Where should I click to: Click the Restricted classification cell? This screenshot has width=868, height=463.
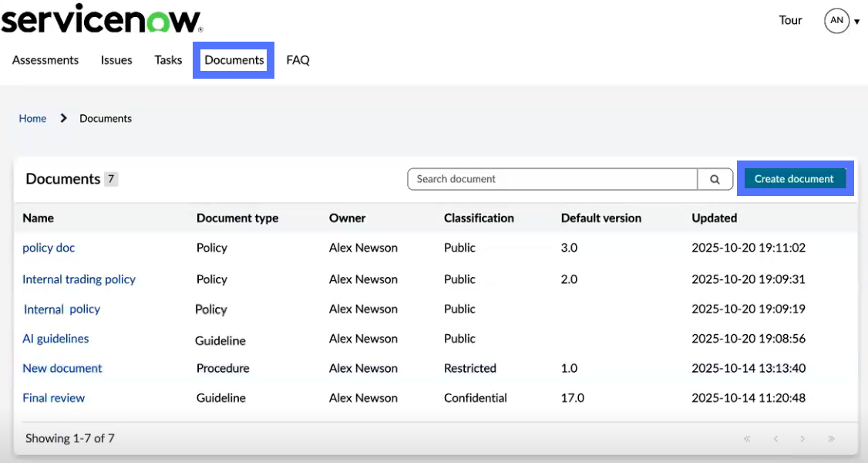click(470, 368)
